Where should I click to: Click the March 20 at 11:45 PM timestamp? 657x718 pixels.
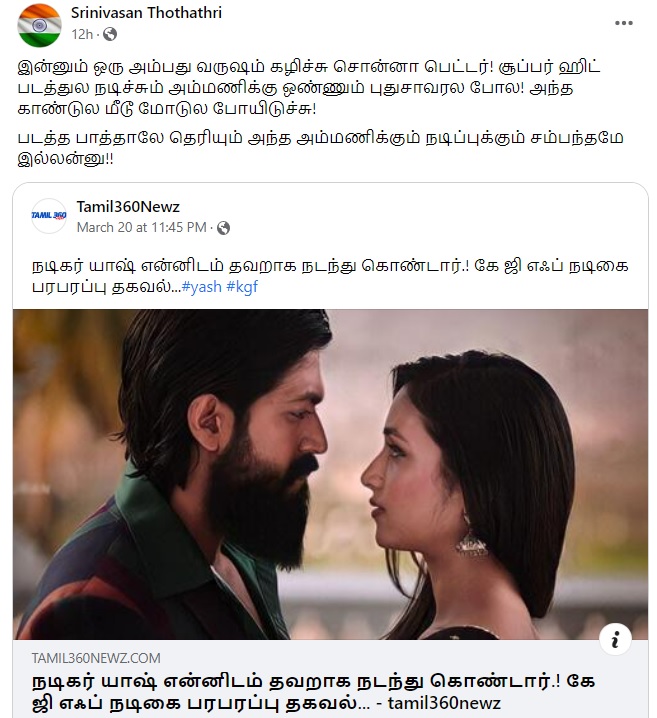[141, 228]
